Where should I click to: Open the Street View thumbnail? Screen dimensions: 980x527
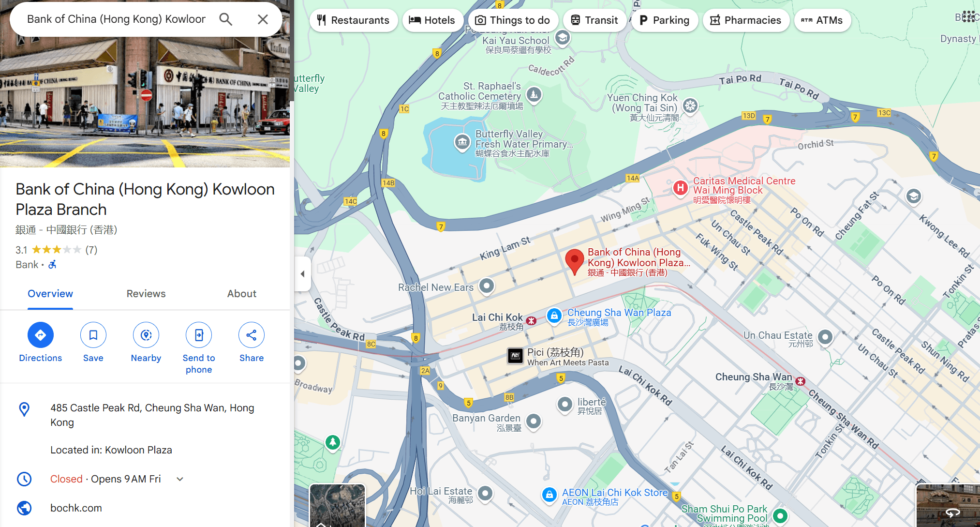948,505
